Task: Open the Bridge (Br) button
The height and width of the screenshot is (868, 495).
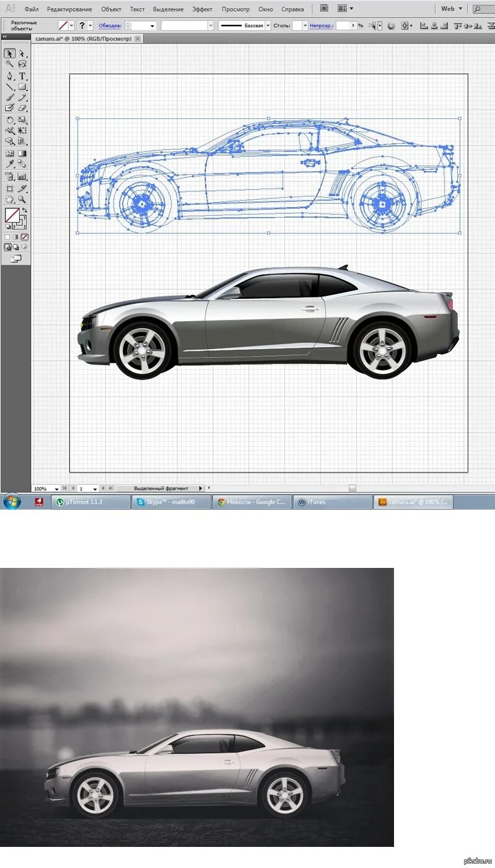Action: 324,9
